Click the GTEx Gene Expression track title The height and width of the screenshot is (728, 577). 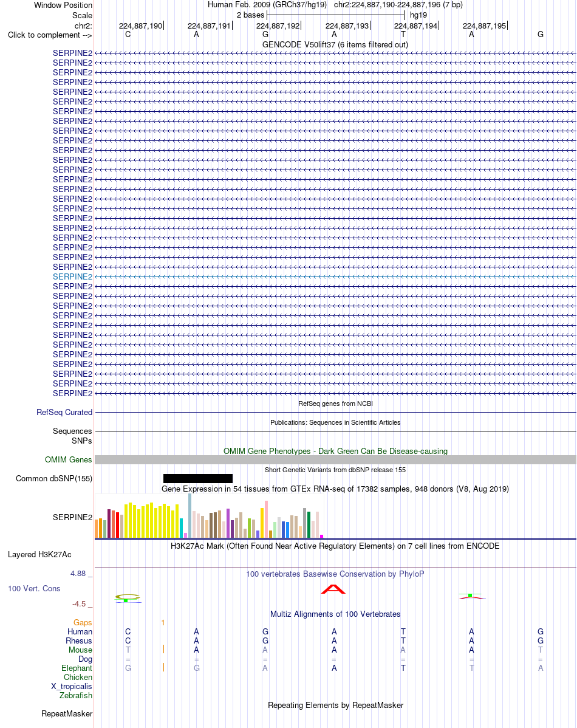[335, 489]
